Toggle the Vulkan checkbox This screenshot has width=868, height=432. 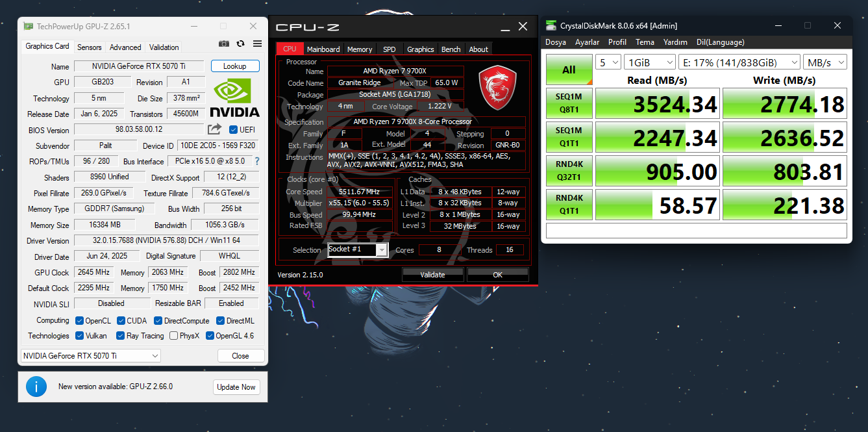(x=79, y=336)
